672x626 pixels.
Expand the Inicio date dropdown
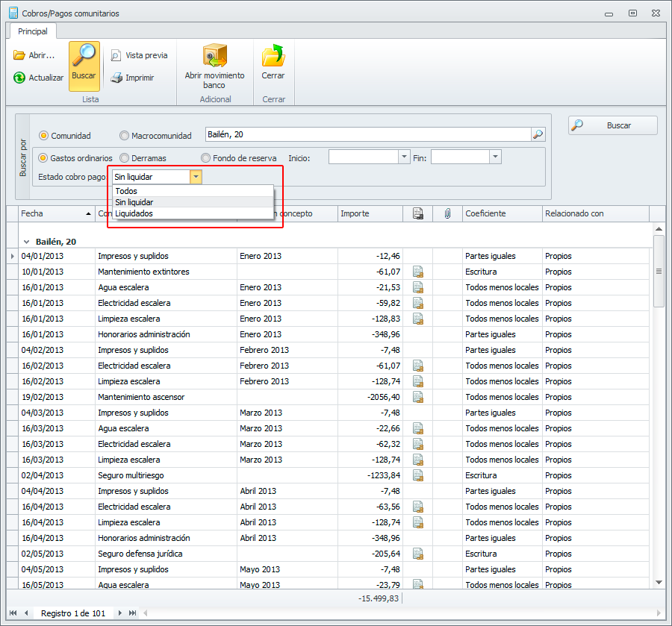tap(405, 157)
